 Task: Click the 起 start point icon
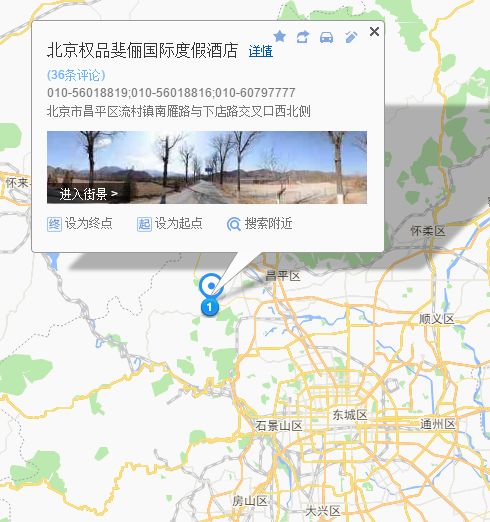point(144,224)
